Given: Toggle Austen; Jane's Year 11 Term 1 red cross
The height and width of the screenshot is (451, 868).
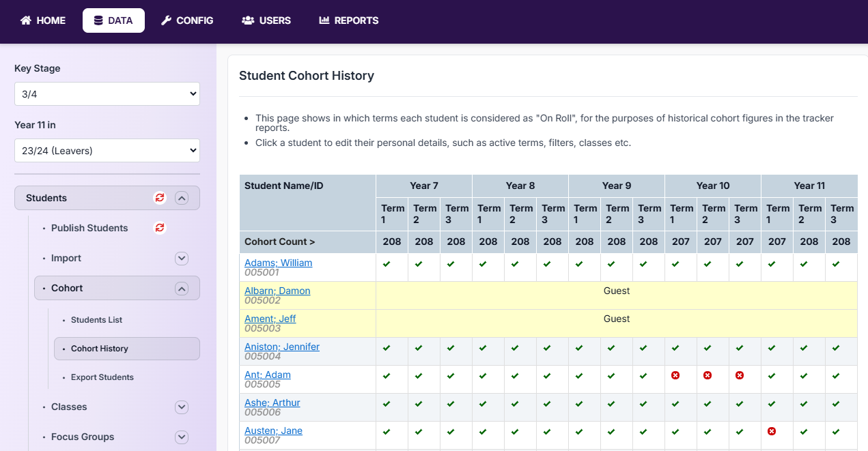Looking at the screenshot, I should pos(772,431).
